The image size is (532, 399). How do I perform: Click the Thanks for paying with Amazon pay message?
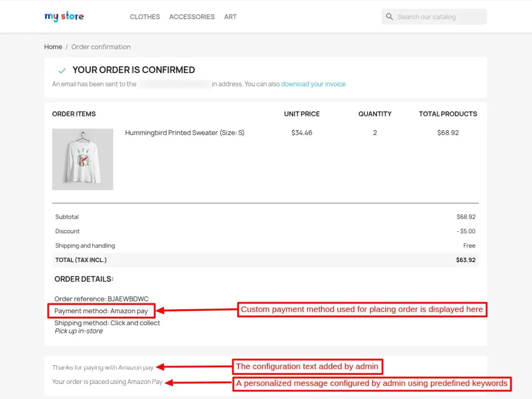(103, 367)
